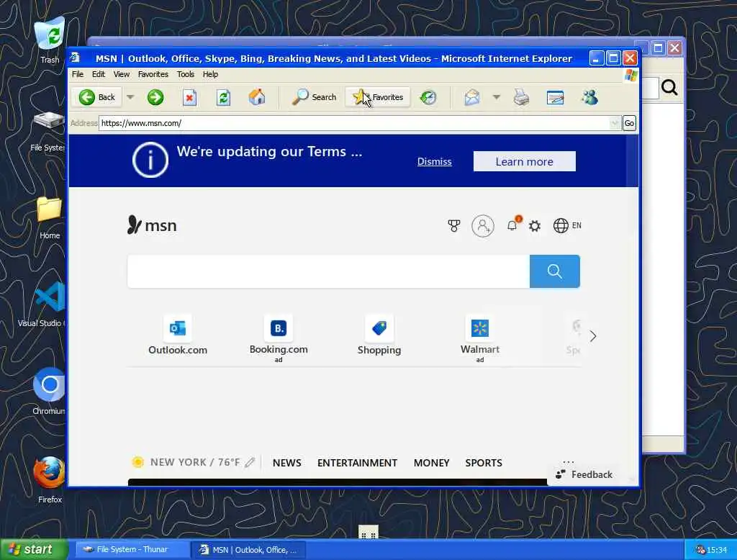Open the File System desktop icon
The image size is (737, 560).
click(x=48, y=132)
